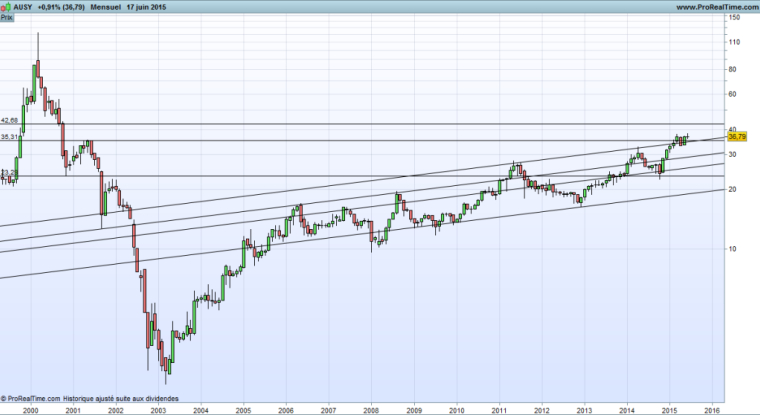760x415 pixels.
Task: Click the 60 price axis value
Action: pos(732,94)
